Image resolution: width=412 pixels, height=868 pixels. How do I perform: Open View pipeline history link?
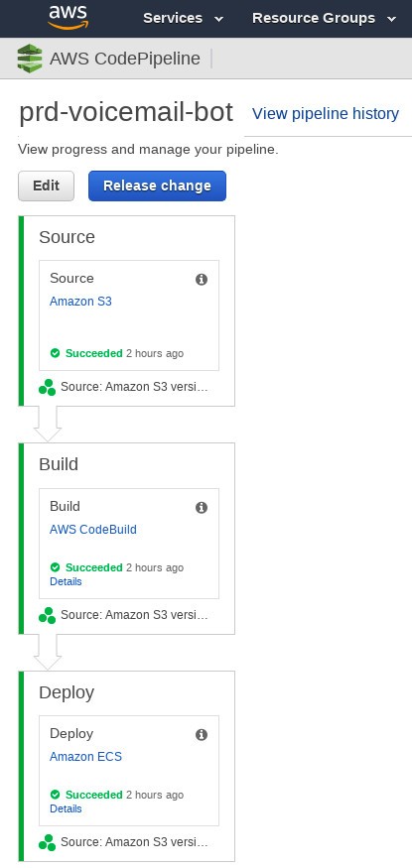[x=326, y=113]
